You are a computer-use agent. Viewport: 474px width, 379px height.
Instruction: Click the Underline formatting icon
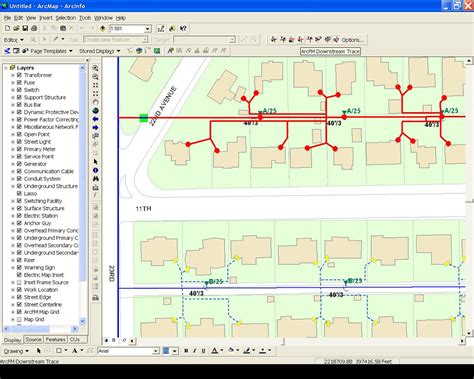pyautogui.click(x=203, y=351)
